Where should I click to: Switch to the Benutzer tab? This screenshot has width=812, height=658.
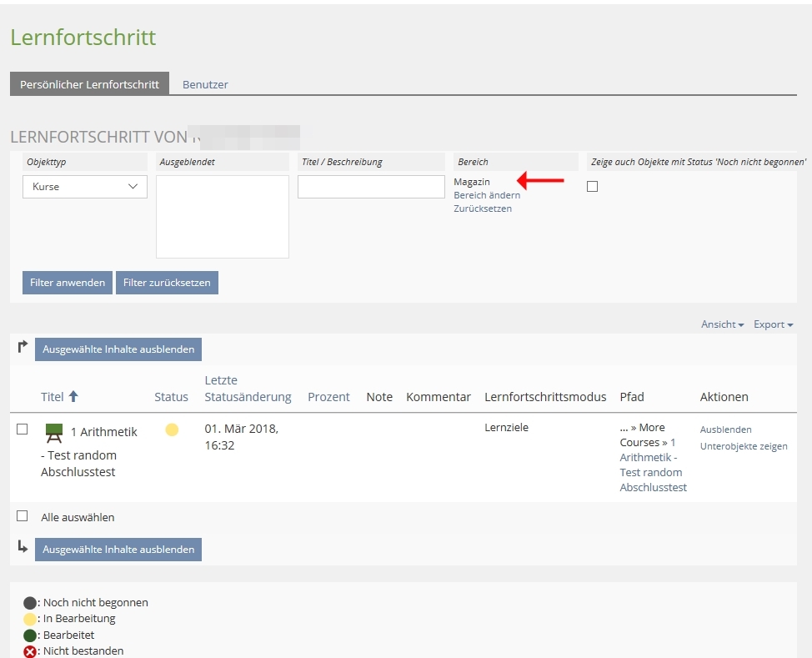205,84
